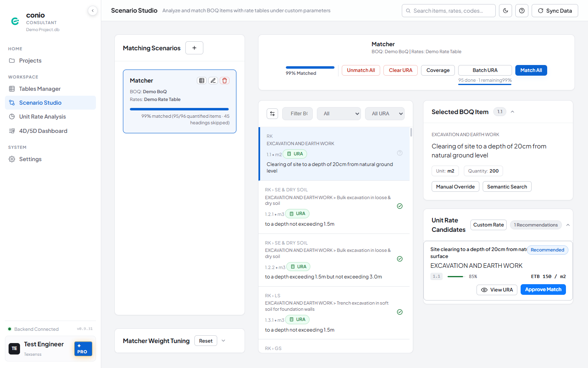Select BOQ row 'to a depth not exceeding 1.5m' under 1.2.1

coord(334,207)
